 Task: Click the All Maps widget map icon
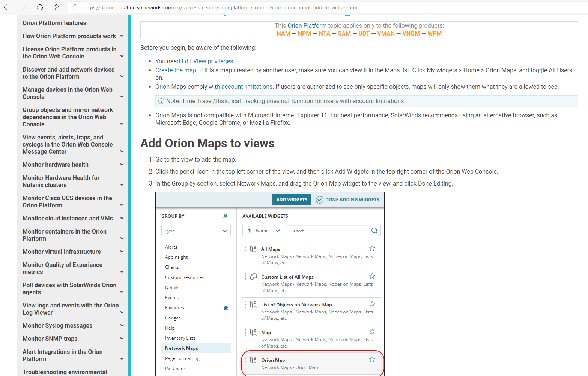pyautogui.click(x=254, y=249)
